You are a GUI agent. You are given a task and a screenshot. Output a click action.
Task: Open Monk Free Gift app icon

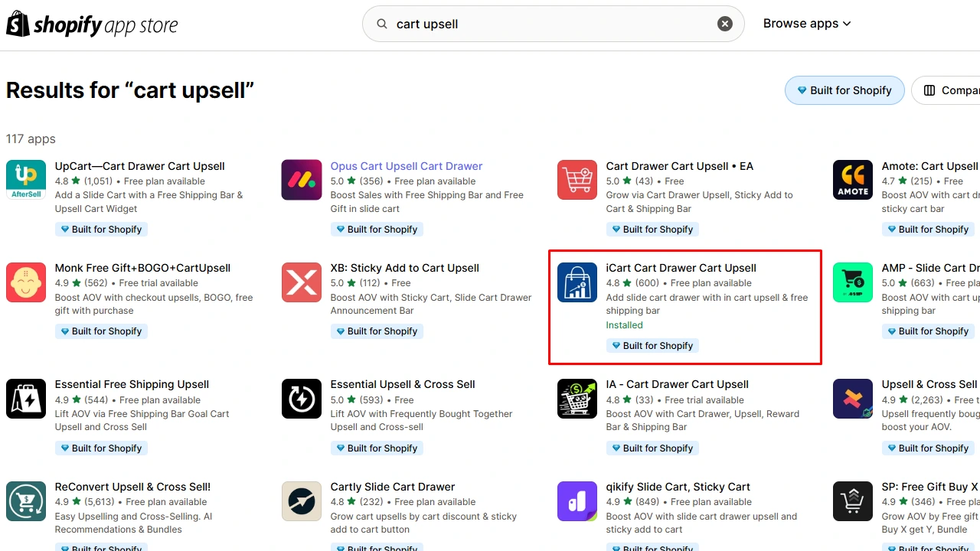coord(26,282)
